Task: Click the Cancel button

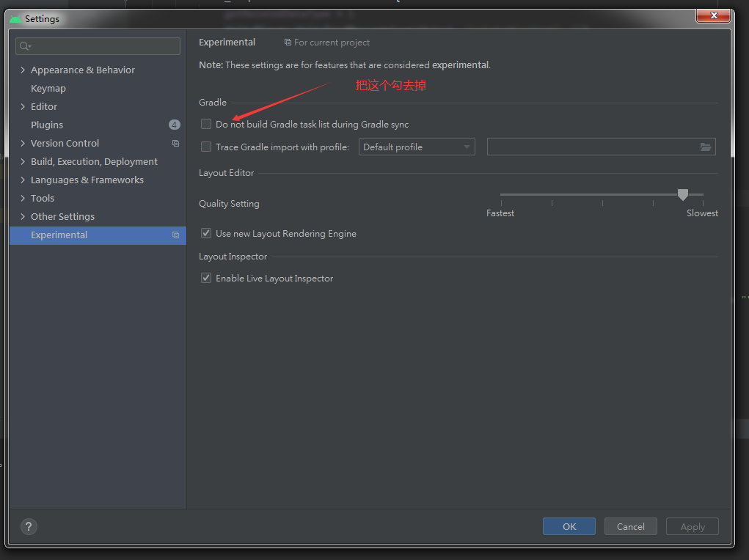Action: pyautogui.click(x=631, y=526)
